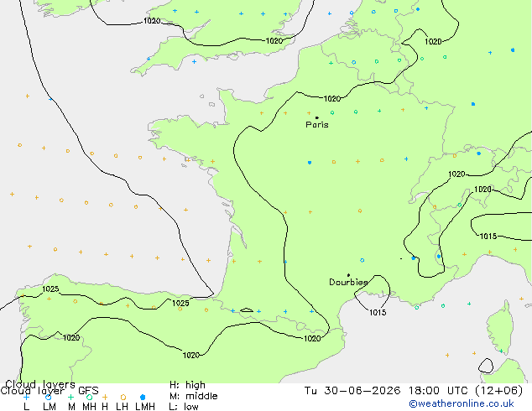The image size is (532, 411).
Task: Click the green plus M legend symbol
Action: pos(70,397)
